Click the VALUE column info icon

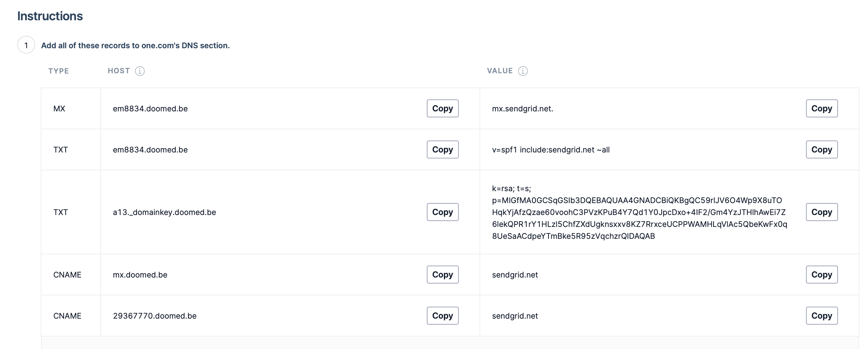[x=523, y=71]
